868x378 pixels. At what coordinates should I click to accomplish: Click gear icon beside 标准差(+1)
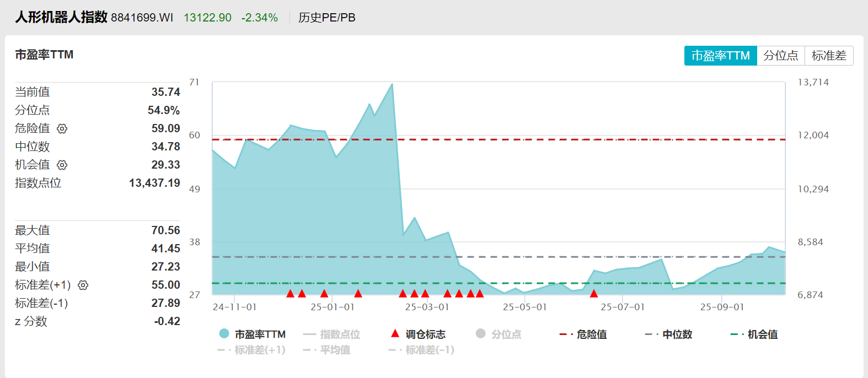pyautogui.click(x=83, y=285)
